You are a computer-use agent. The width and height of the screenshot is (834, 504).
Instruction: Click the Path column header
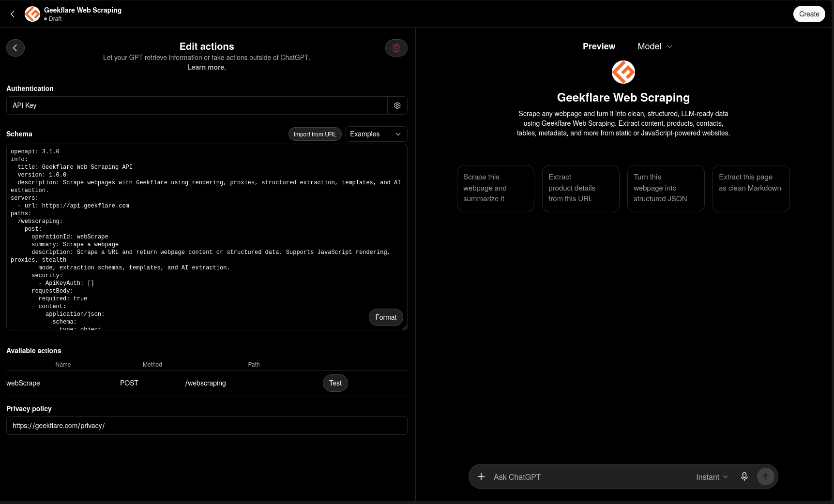[x=254, y=365]
